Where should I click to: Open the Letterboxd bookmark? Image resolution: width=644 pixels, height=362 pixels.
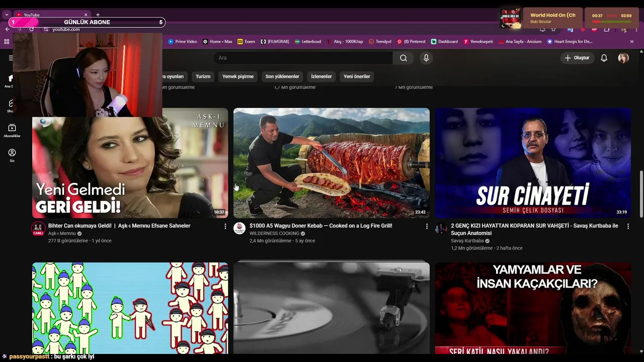click(307, 42)
